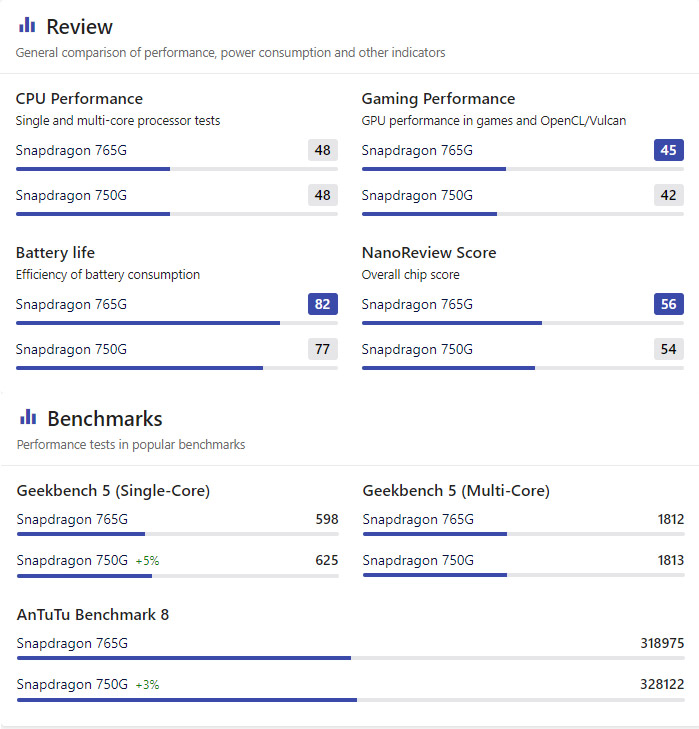This screenshot has height=729, width=699.
Task: Click the NanoReview Score badge 54
Action: [669, 349]
